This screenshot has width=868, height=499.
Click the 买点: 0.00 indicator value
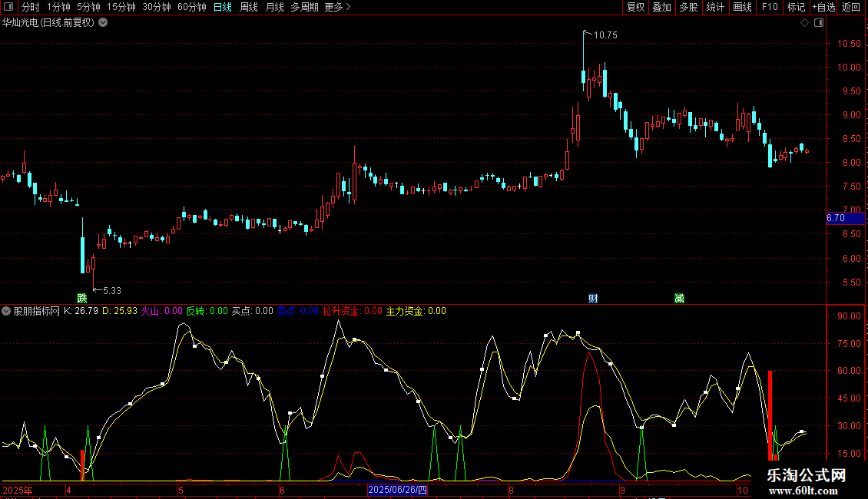coord(253,311)
